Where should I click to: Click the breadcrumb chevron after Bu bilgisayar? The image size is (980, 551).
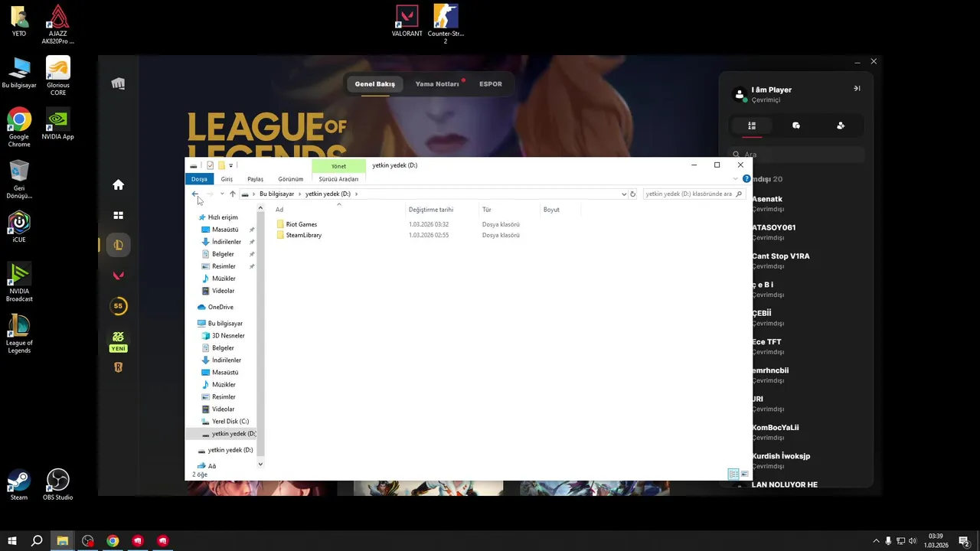[x=300, y=194]
